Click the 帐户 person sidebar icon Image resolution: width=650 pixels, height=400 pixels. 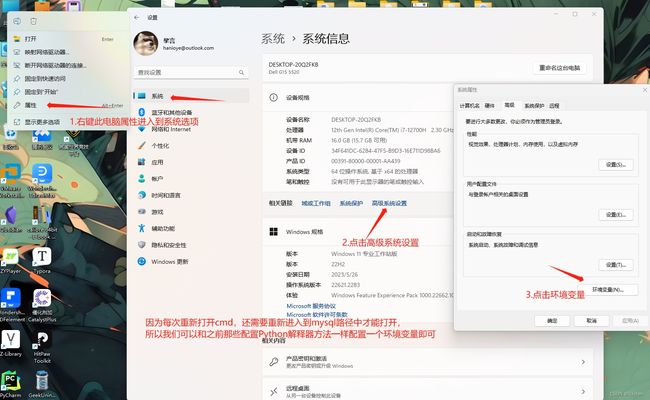coord(142,179)
